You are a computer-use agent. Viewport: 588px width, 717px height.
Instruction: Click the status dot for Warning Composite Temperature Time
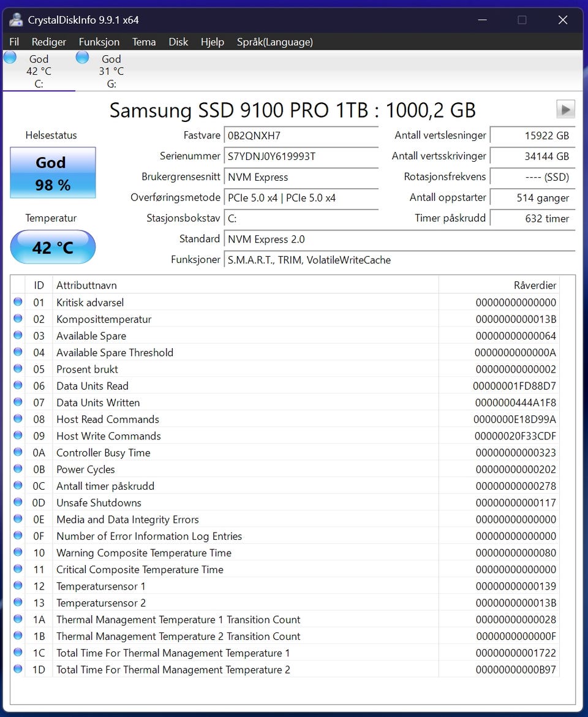[18, 552]
